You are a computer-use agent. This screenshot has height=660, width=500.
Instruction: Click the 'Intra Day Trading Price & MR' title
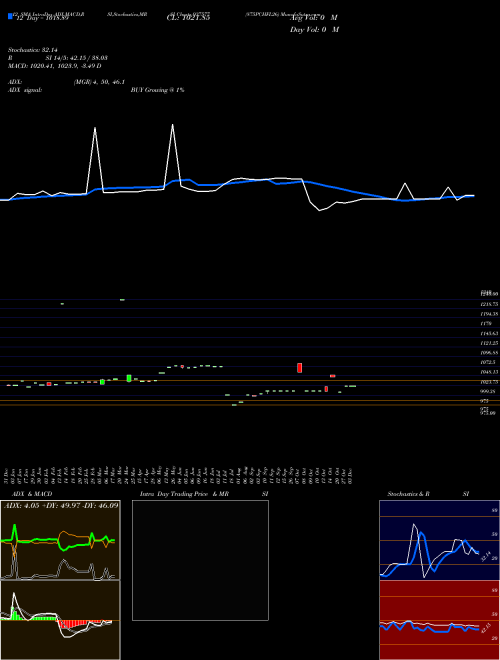(184, 494)
